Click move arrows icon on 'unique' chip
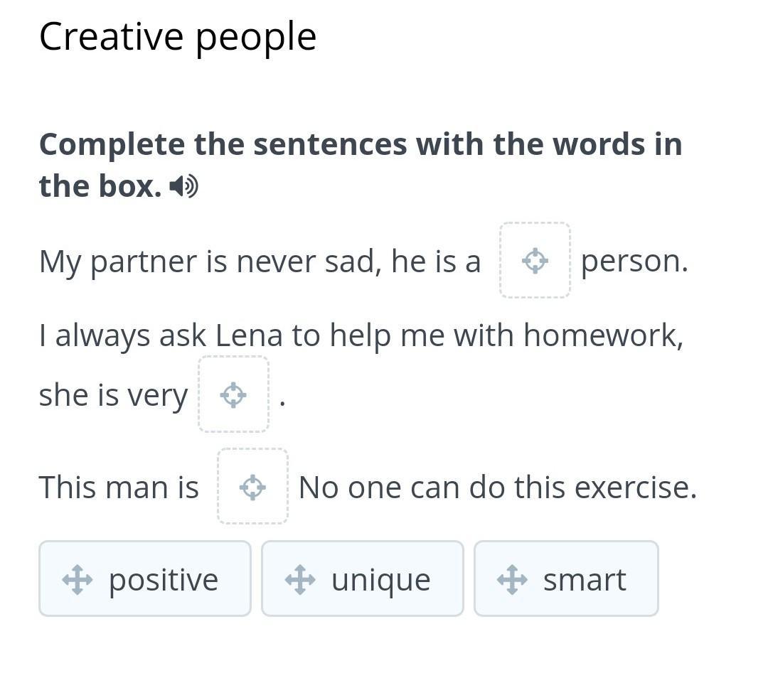The height and width of the screenshot is (700, 768). [299, 579]
